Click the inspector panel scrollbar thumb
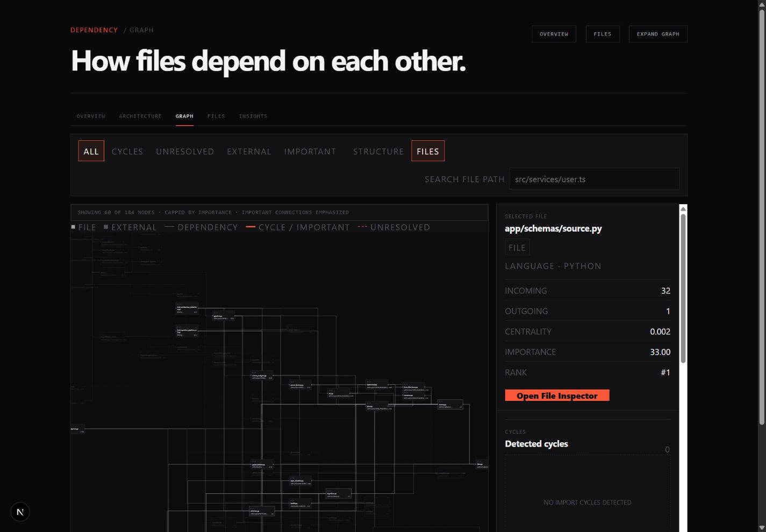The width and height of the screenshot is (766, 532). tap(683, 289)
